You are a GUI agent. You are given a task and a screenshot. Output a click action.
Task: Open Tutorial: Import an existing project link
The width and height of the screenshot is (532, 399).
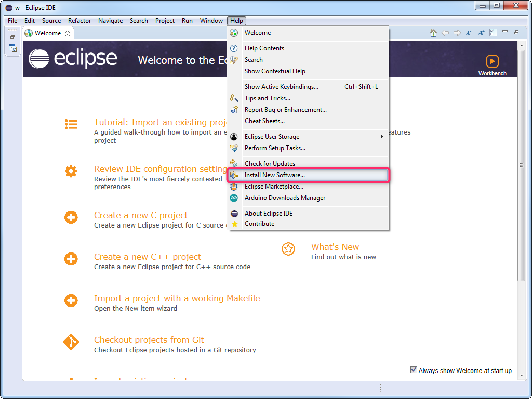tap(160, 122)
